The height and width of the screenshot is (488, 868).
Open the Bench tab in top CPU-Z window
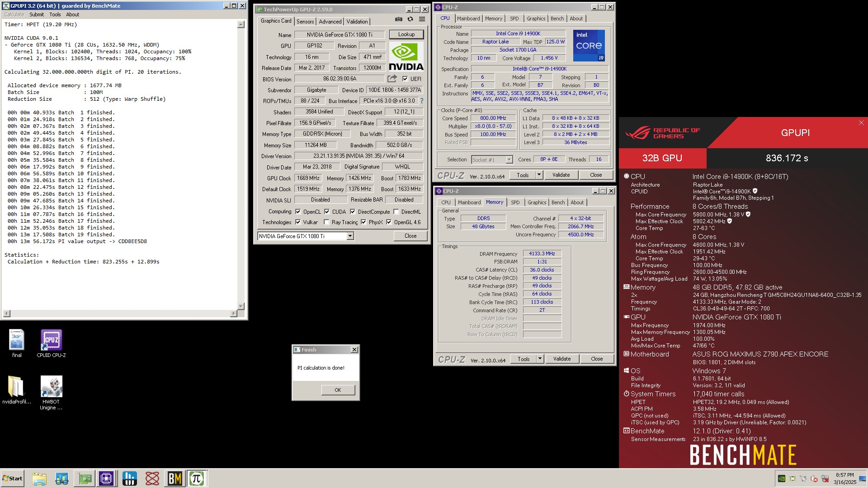557,19
